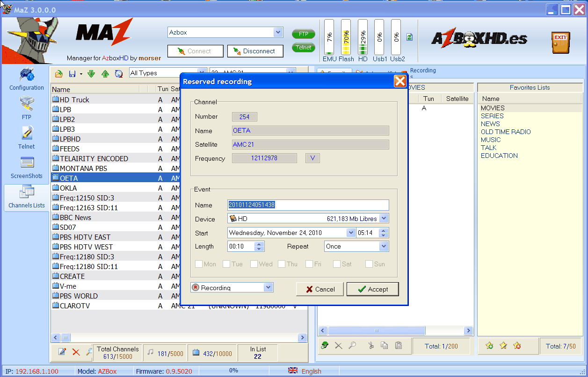Tick the Fri checkbox
The image size is (588, 377).
309,264
